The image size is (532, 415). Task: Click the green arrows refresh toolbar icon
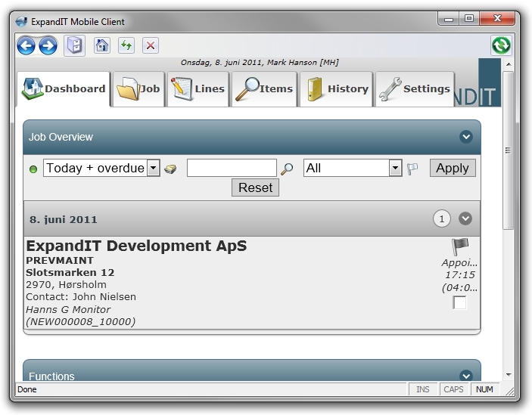click(126, 45)
